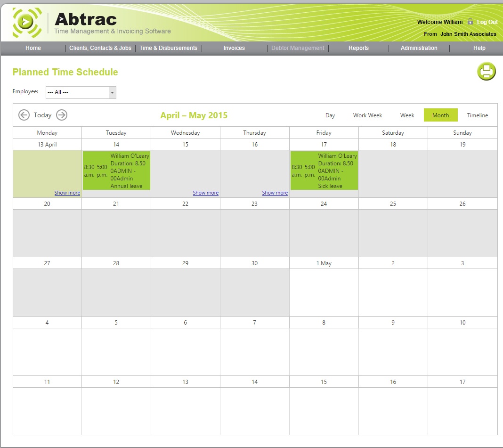
Task: Click the next period arrow
Action: [61, 115]
